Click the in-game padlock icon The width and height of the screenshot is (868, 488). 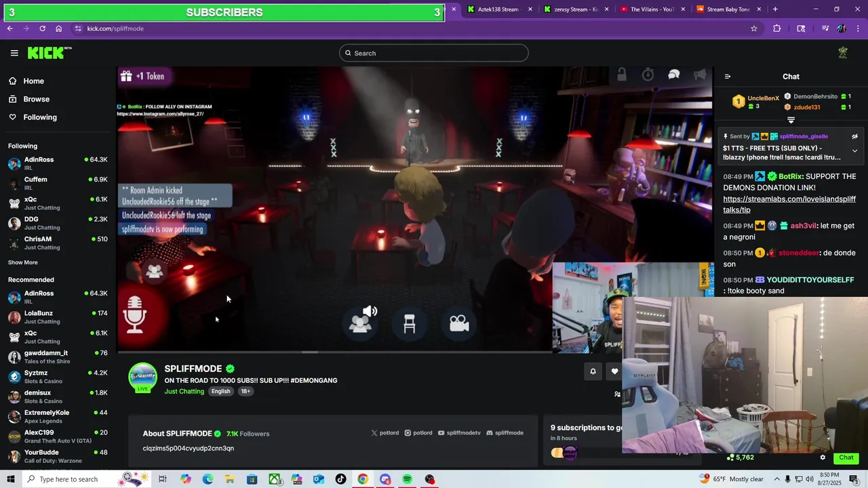click(622, 75)
